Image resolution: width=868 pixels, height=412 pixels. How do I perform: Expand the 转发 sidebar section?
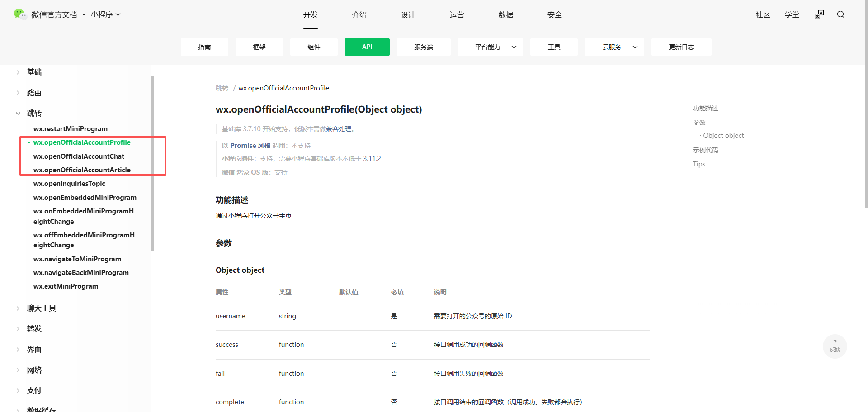click(x=34, y=328)
